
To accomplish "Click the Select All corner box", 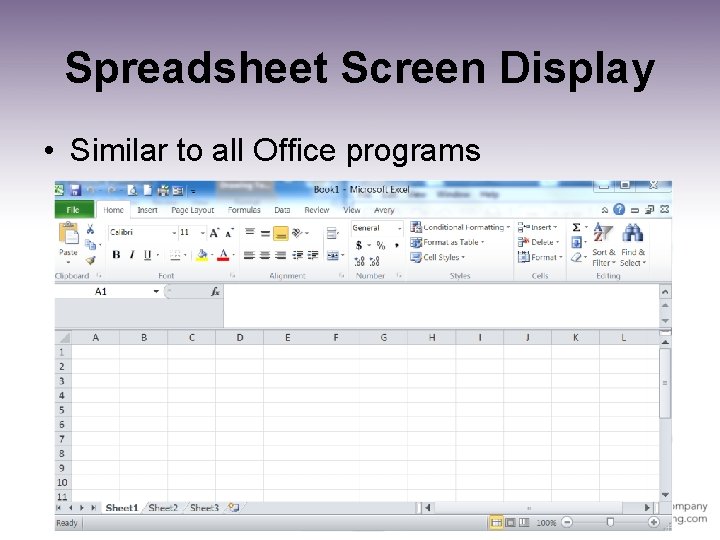I will pyautogui.click(x=63, y=338).
